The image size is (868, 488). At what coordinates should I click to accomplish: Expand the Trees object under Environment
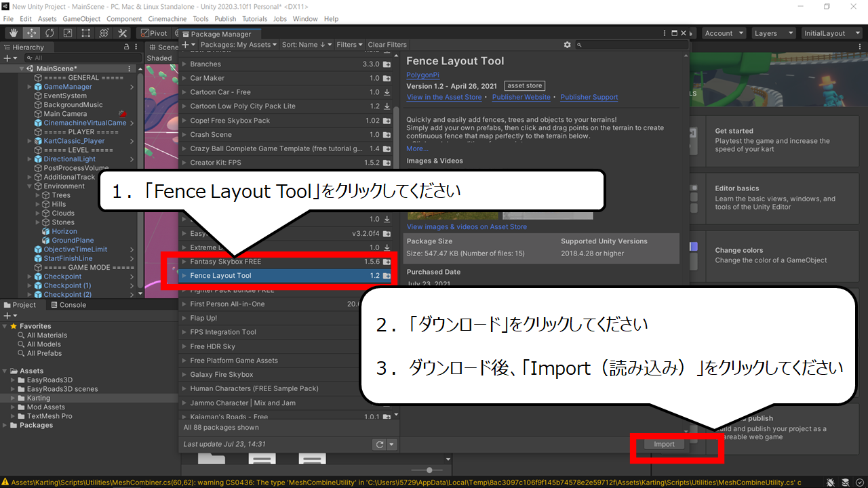38,195
